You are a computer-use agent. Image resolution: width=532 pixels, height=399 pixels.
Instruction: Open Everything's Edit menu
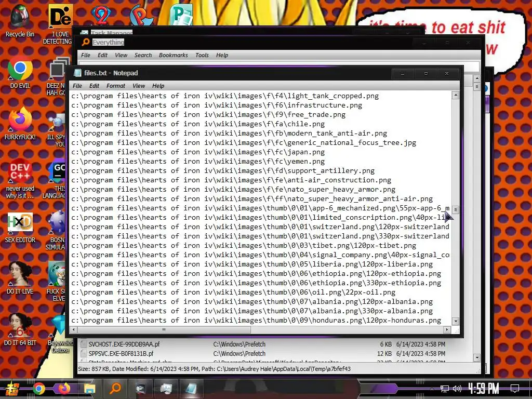[x=102, y=55]
